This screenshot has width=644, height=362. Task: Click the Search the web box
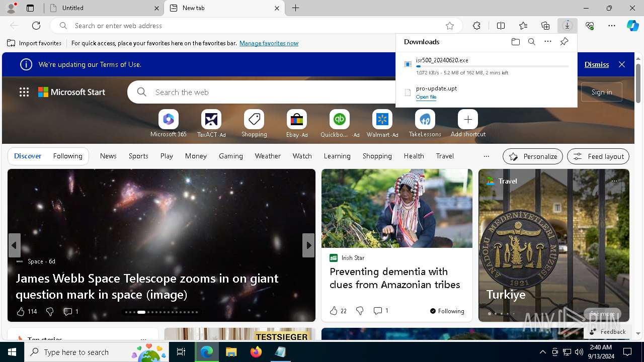tap(262, 92)
